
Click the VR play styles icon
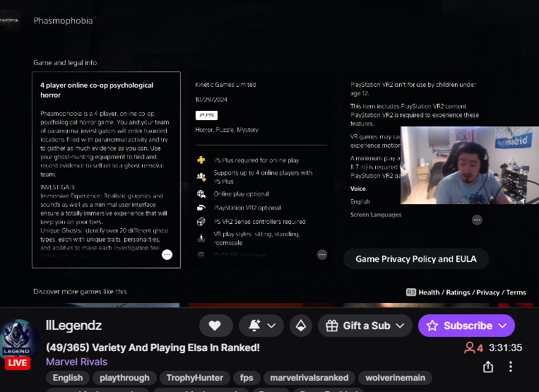tap(201, 238)
